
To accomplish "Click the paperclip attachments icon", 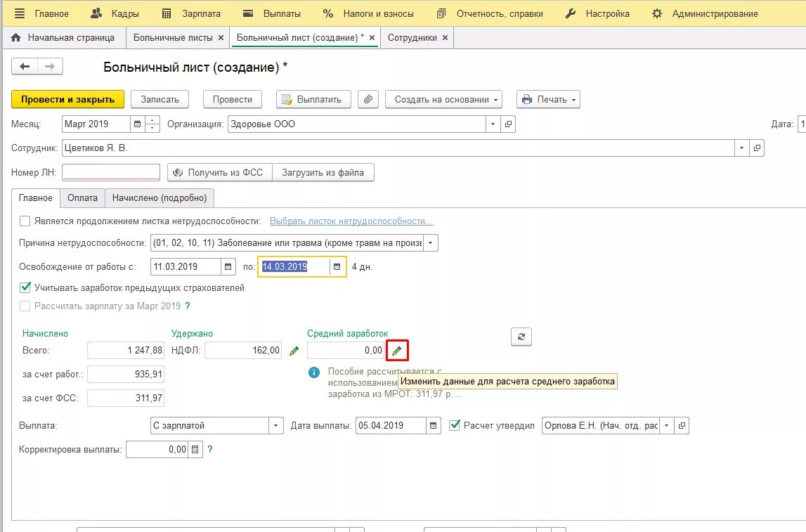I will point(368,99).
